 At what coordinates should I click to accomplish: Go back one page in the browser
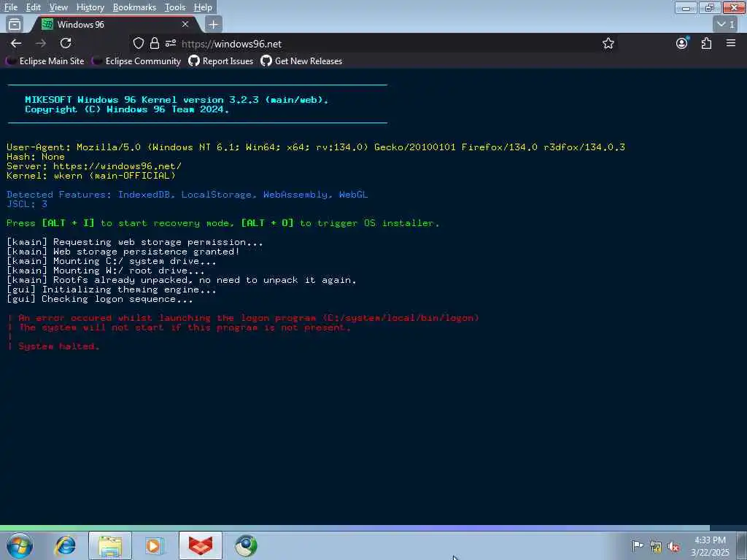(16, 43)
